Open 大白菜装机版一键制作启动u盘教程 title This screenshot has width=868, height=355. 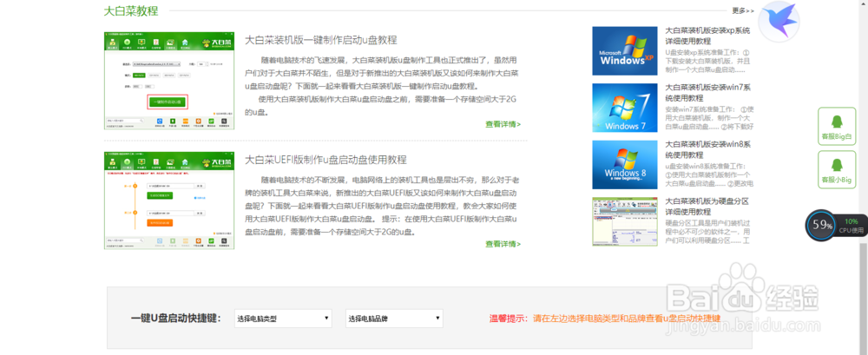pos(321,40)
